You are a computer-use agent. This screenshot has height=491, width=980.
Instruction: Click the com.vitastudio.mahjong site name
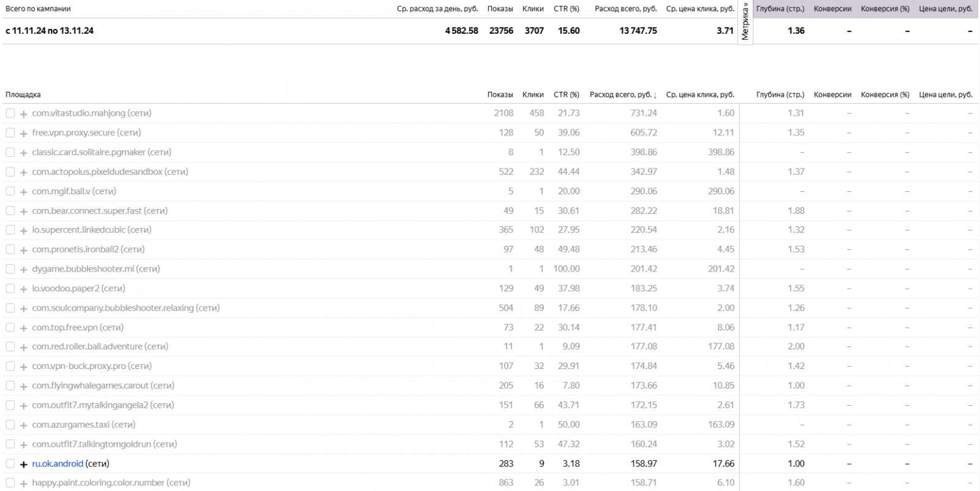point(79,113)
